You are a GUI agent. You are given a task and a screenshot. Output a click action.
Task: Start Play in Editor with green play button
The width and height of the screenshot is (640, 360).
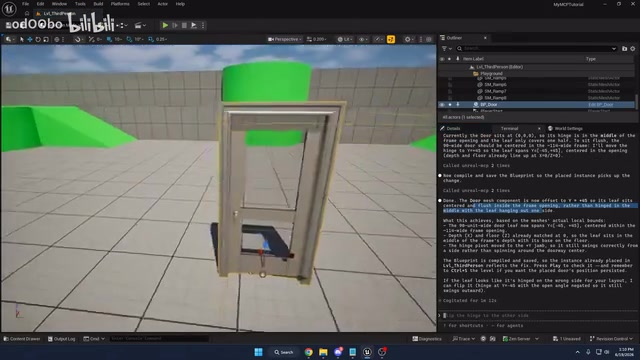[x=165, y=25]
